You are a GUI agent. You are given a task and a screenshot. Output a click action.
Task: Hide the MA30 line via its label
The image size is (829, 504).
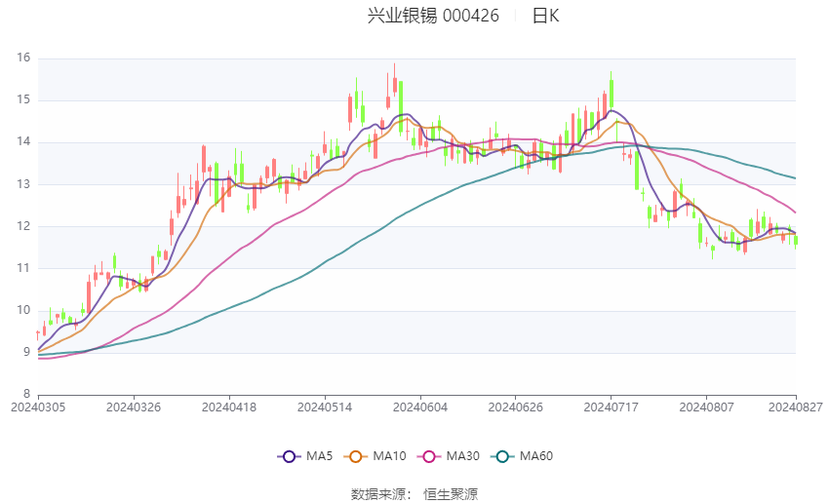(462, 456)
